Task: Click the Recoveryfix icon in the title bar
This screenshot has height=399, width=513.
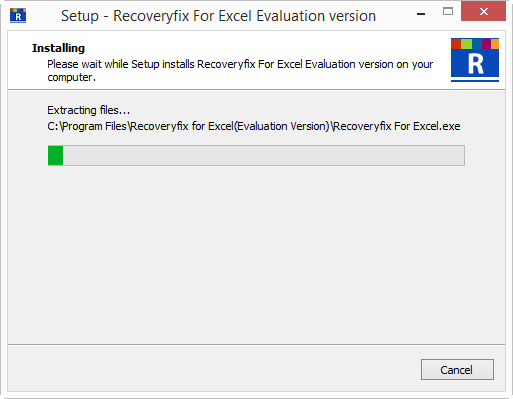Action: [x=18, y=16]
